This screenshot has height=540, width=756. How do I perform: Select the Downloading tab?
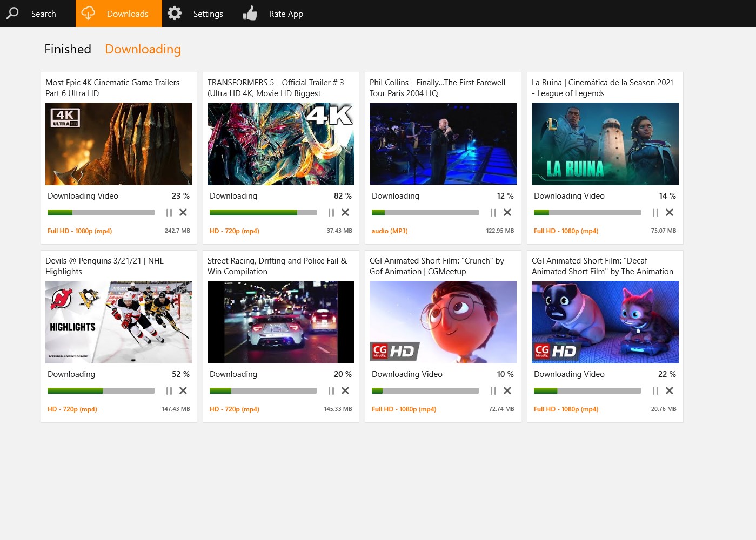click(x=143, y=49)
